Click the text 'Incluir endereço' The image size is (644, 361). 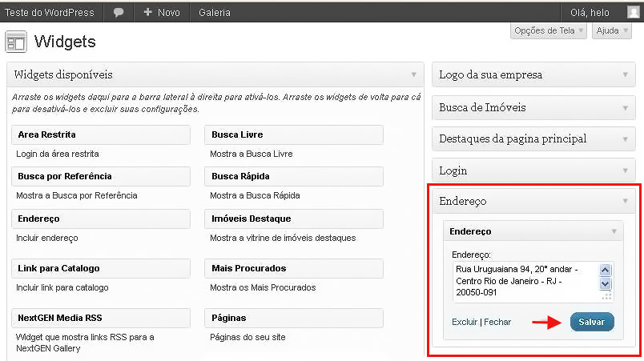tap(46, 238)
